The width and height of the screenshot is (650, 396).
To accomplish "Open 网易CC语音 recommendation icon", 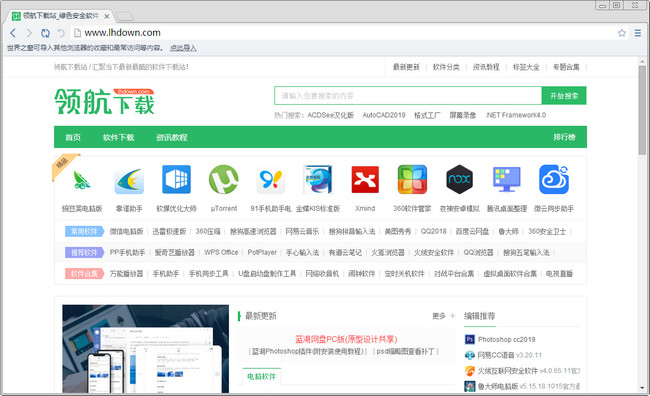I will [x=469, y=355].
